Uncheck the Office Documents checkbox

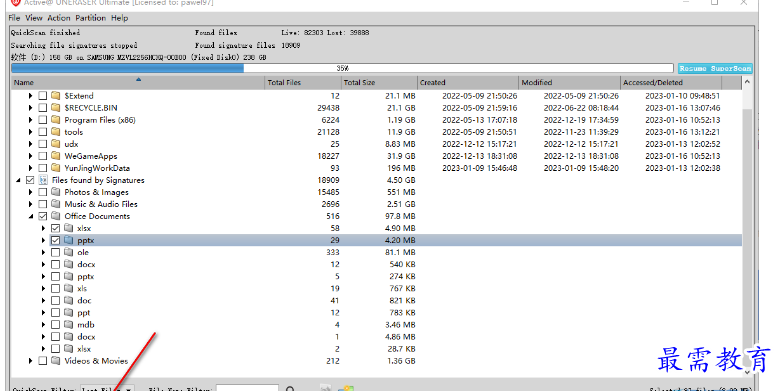click(x=43, y=216)
